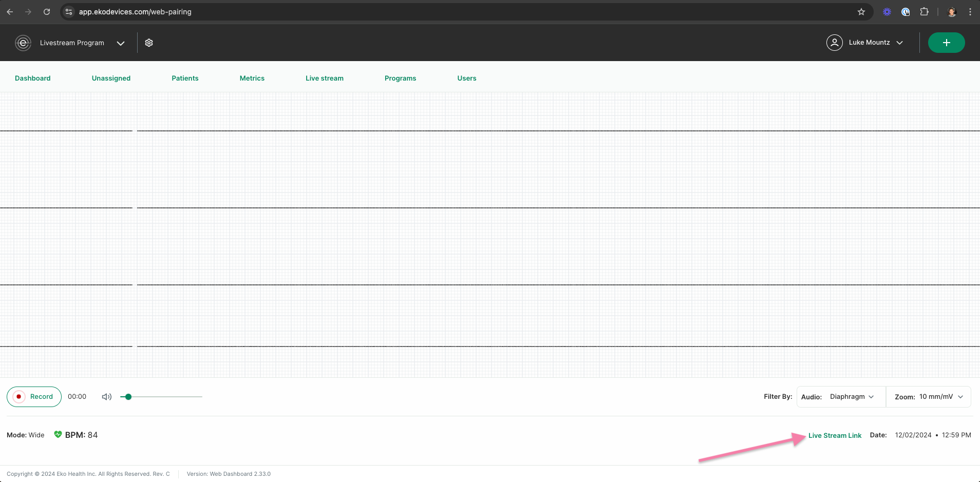Click the 00:00 recording timer
Viewport: 980px width, 482px height.
pos(77,397)
